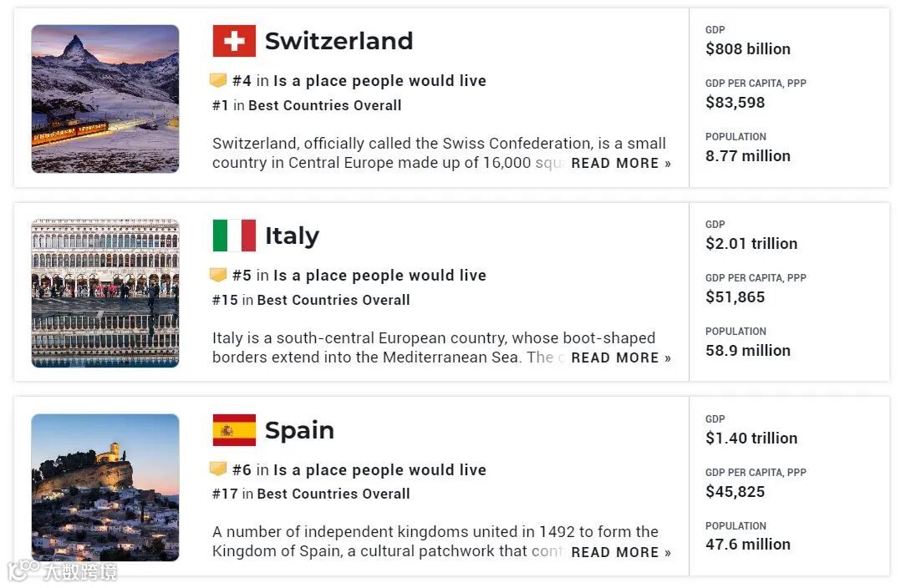
Task: Expand Spain description with READ MORE
Action: pos(621,553)
